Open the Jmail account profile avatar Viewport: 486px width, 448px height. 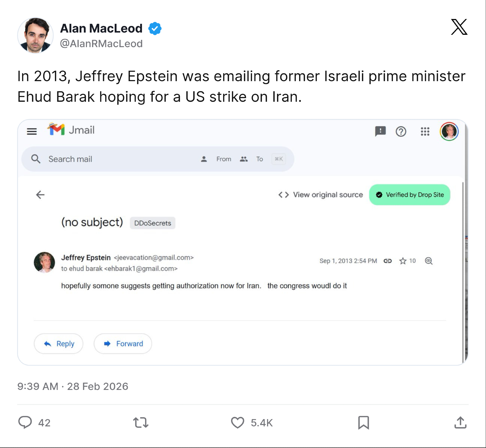(449, 131)
